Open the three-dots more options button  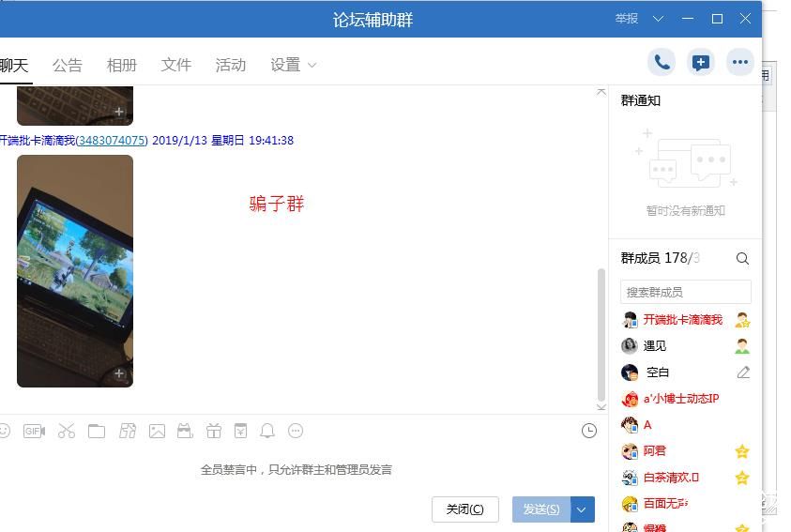739,63
